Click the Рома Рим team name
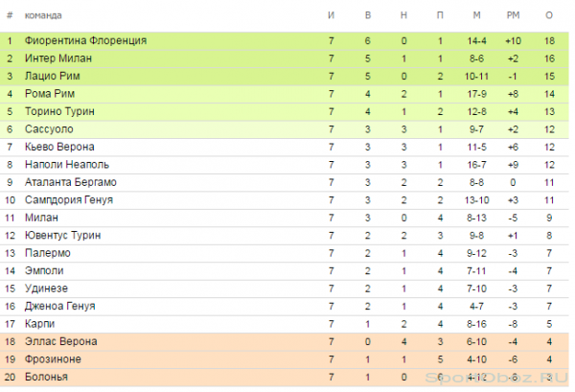The image size is (575, 392). (x=50, y=94)
